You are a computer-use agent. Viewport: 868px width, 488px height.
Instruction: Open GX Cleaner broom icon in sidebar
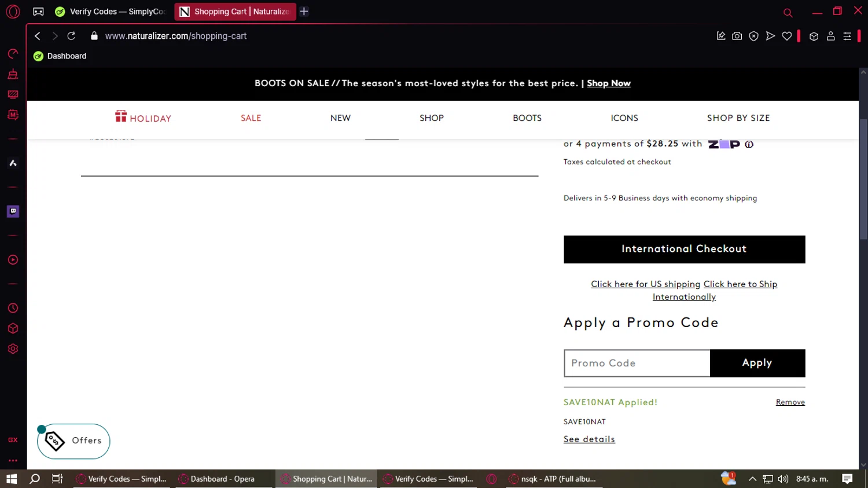[x=13, y=74]
